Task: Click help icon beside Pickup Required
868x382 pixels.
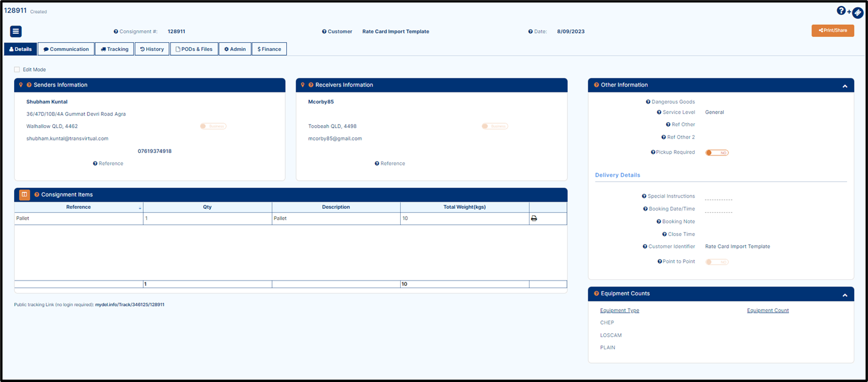Action: coord(653,152)
